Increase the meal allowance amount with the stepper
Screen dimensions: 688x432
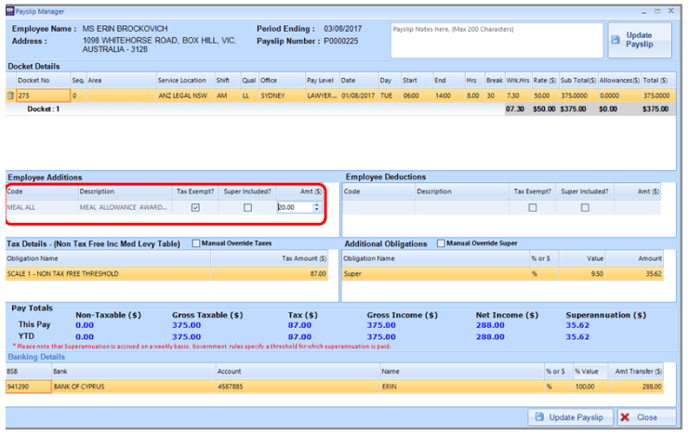316,205
